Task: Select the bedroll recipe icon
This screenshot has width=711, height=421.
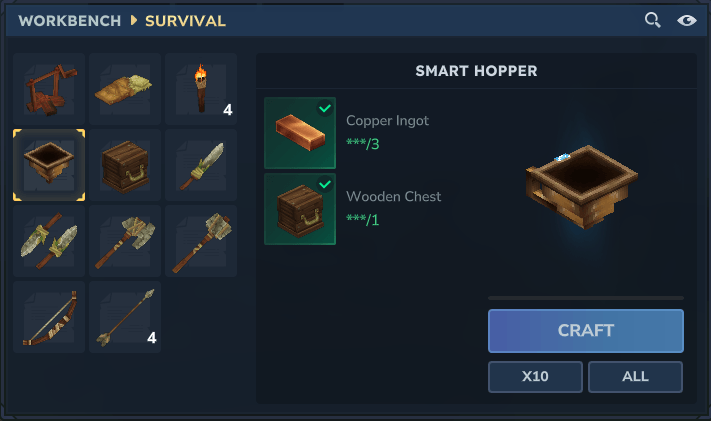Action: pos(125,89)
